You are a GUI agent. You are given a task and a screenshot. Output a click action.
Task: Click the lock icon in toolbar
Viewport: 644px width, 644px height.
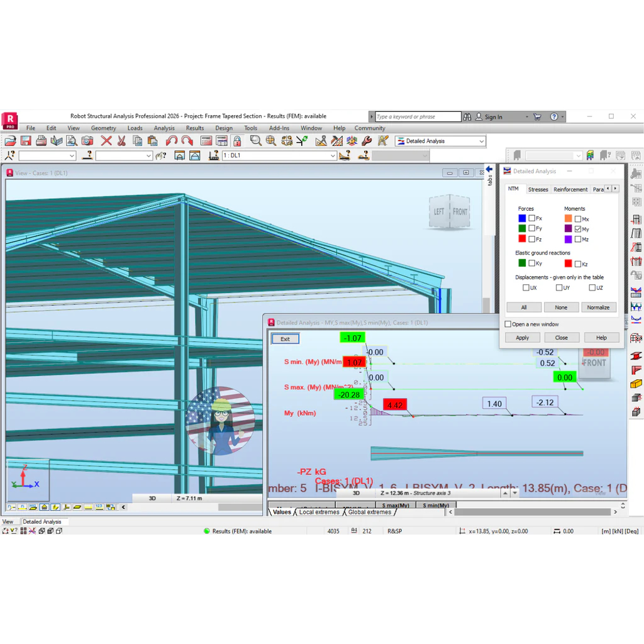(x=237, y=141)
